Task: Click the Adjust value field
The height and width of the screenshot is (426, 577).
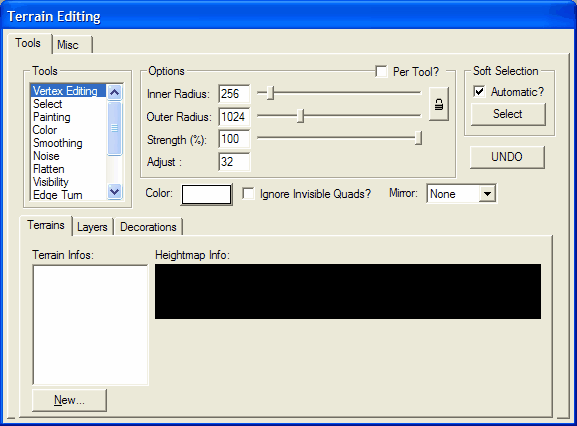Action: click(234, 162)
